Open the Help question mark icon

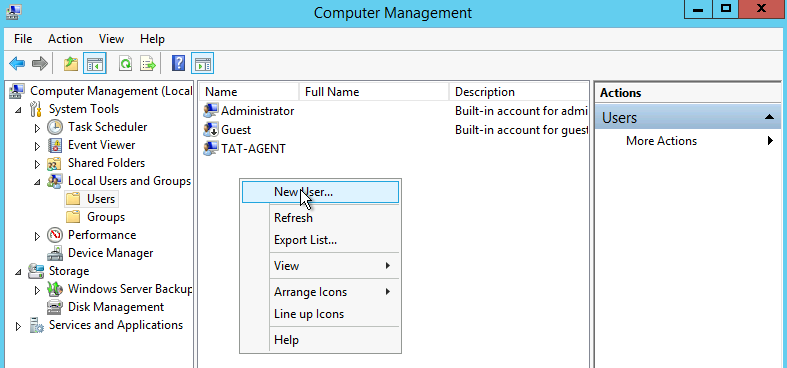point(178,64)
